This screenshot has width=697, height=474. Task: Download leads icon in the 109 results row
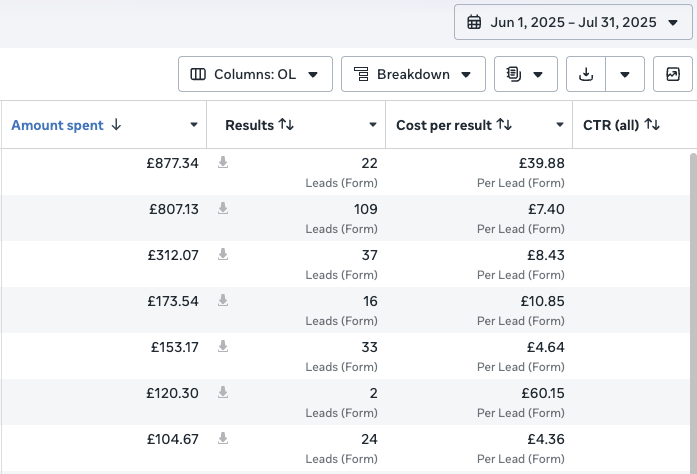click(223, 208)
